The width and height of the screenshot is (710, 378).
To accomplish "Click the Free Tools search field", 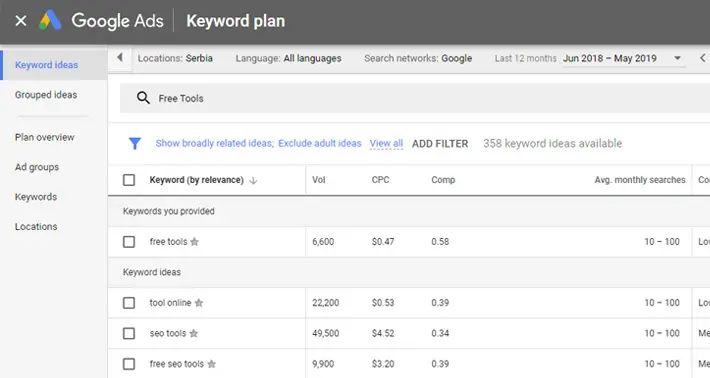I will [x=415, y=98].
